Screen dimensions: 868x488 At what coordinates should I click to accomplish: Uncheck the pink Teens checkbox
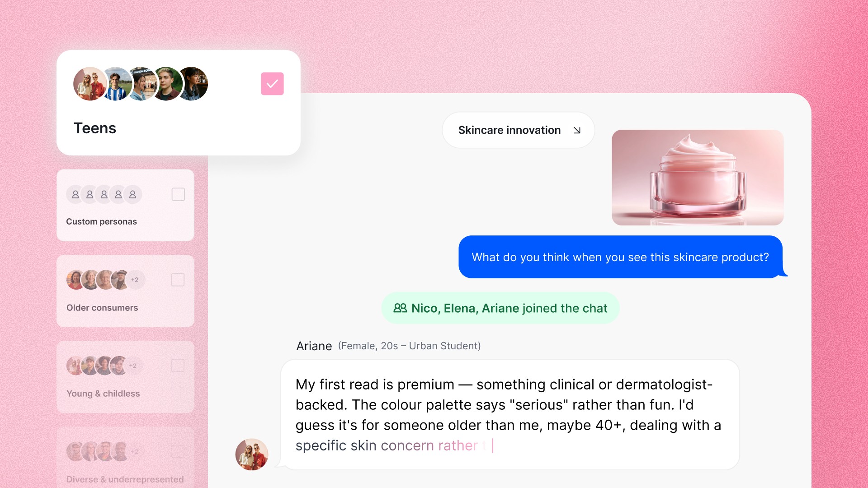click(x=272, y=84)
